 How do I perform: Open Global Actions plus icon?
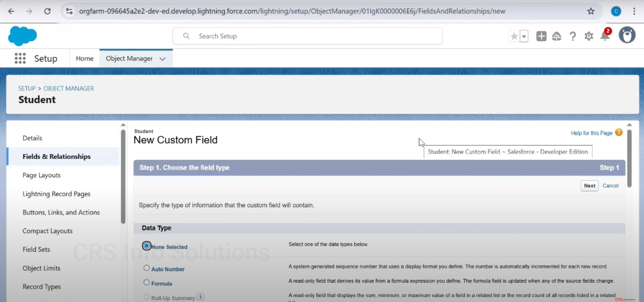(541, 36)
